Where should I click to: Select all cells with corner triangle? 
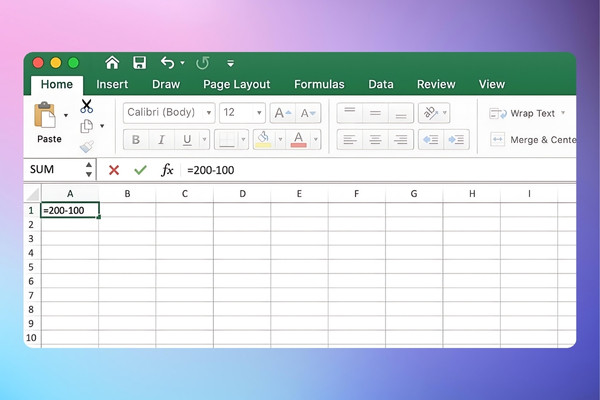point(33,194)
